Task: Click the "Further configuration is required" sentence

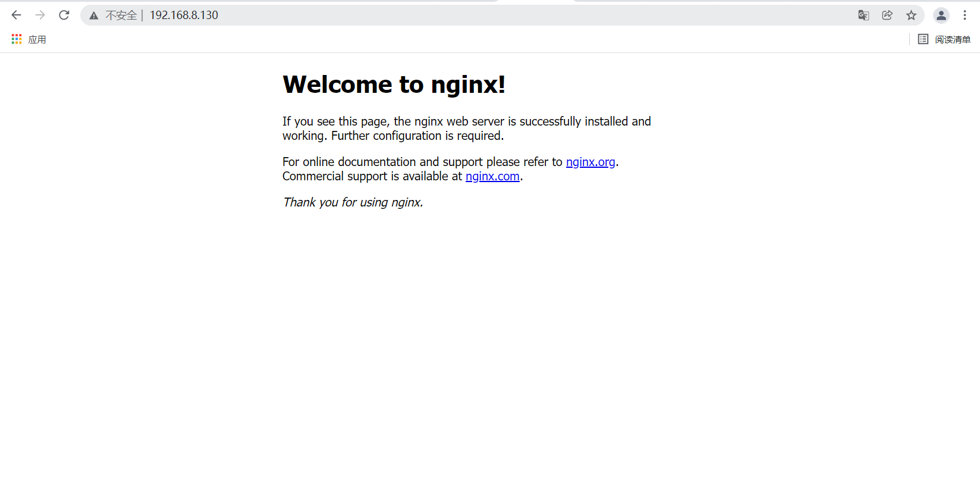Action: coord(417,136)
